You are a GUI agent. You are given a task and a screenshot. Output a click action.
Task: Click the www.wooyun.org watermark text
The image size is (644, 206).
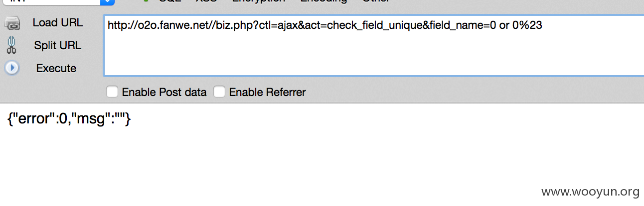(x=590, y=192)
